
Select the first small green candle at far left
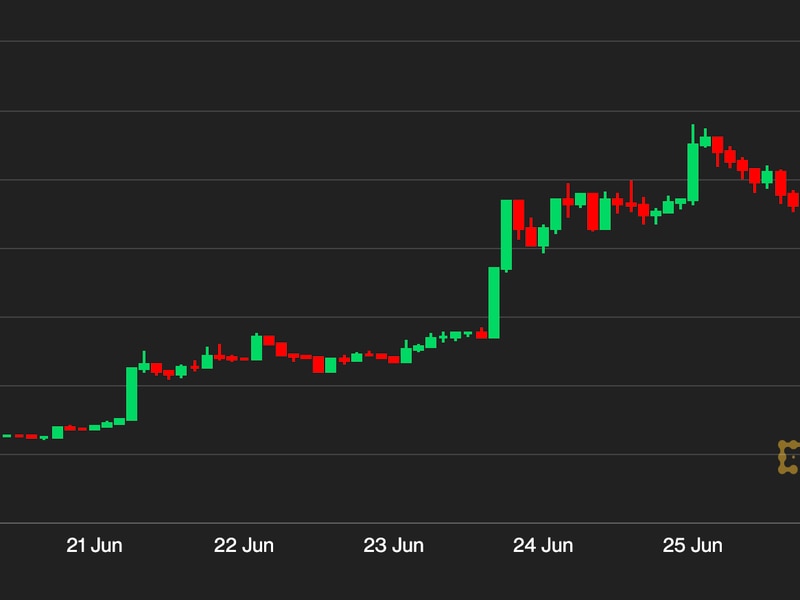point(6,436)
